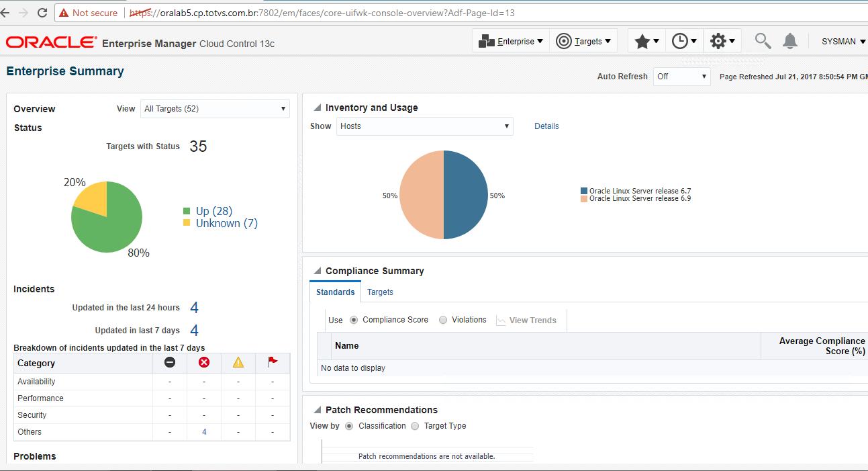868x471 pixels.
Task: Open the All Targets view dropdown
Action: [x=215, y=108]
